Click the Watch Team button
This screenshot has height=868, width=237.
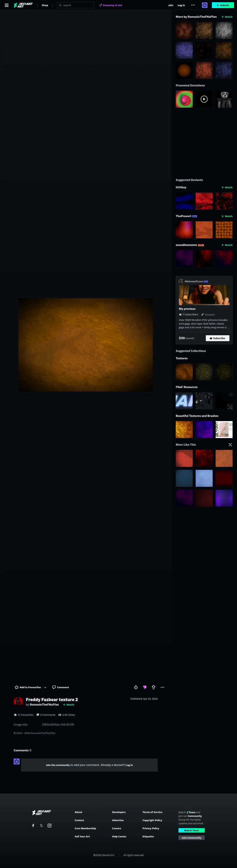[x=191, y=830]
